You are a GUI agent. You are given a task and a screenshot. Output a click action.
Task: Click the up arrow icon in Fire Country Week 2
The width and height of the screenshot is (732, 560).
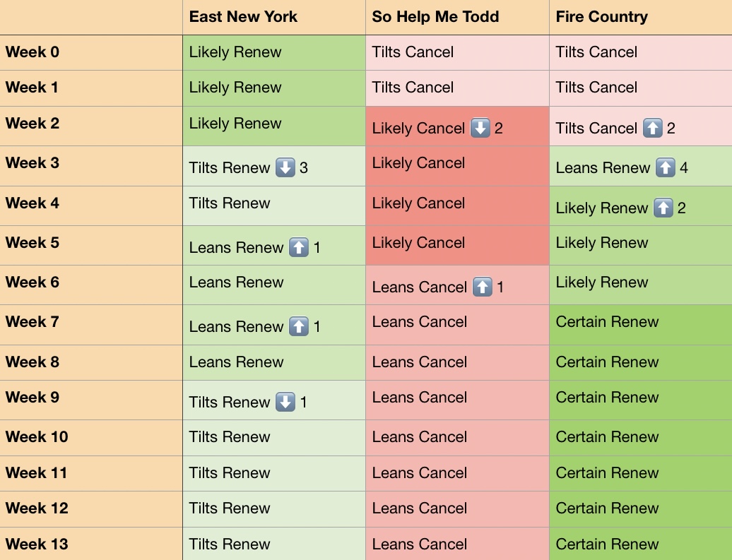pos(653,128)
